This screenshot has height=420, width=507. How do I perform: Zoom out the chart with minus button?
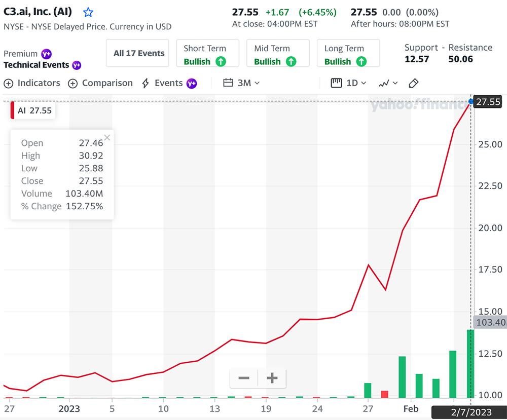[x=244, y=378]
